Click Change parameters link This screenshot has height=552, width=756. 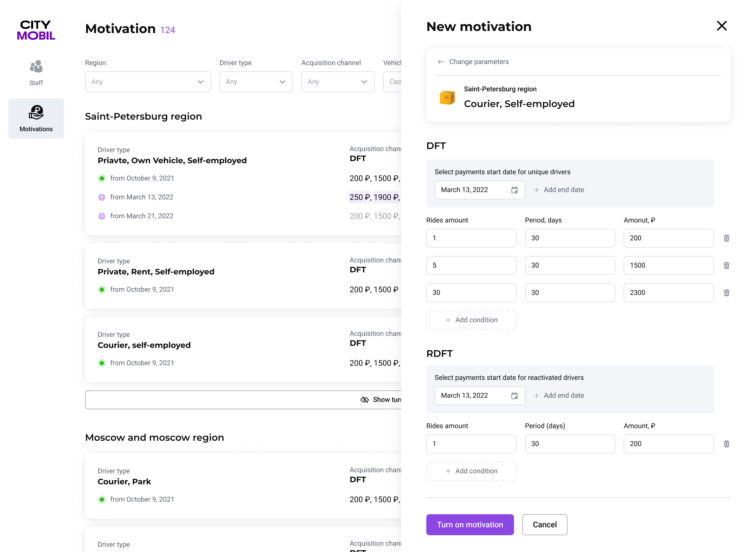click(x=479, y=62)
